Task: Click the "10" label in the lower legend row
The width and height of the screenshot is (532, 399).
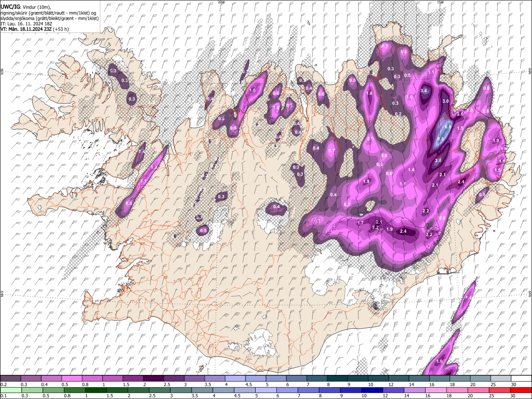Action: (364, 396)
